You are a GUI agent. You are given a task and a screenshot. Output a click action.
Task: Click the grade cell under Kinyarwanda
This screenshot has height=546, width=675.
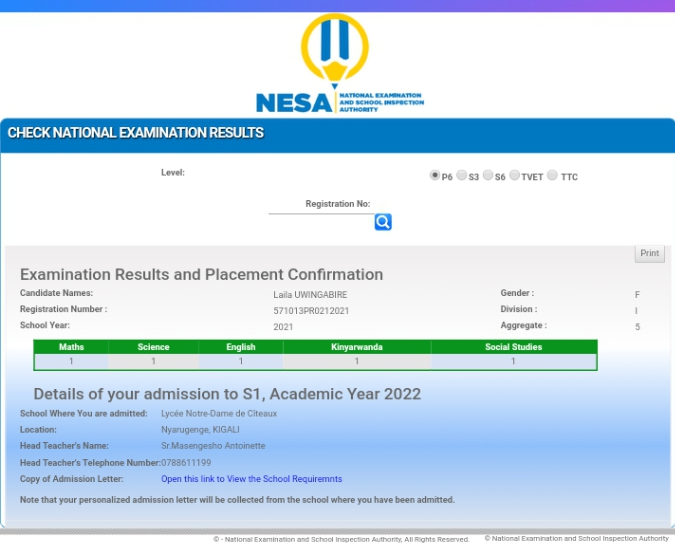point(357,361)
